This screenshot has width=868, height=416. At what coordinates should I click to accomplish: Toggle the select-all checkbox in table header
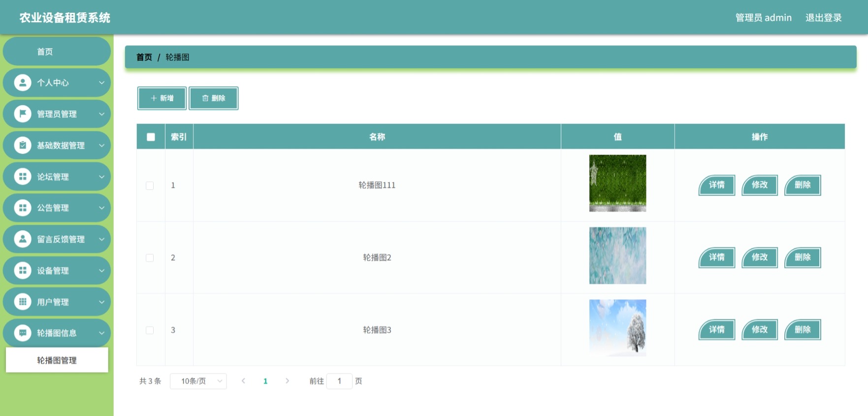point(151,137)
